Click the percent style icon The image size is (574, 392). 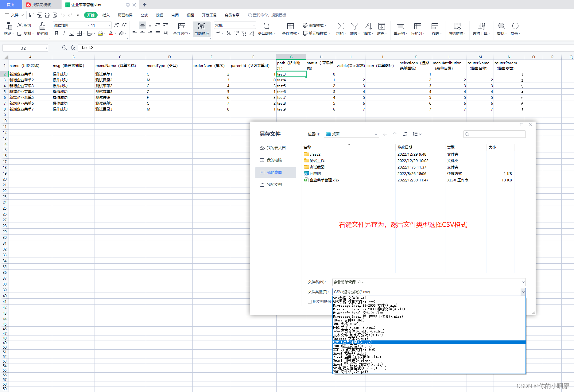tap(229, 33)
